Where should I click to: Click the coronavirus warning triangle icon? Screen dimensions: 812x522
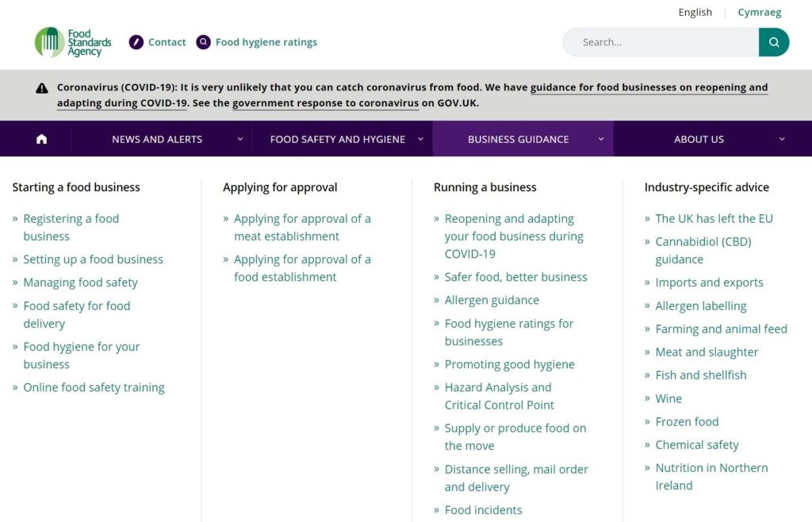pyautogui.click(x=42, y=88)
